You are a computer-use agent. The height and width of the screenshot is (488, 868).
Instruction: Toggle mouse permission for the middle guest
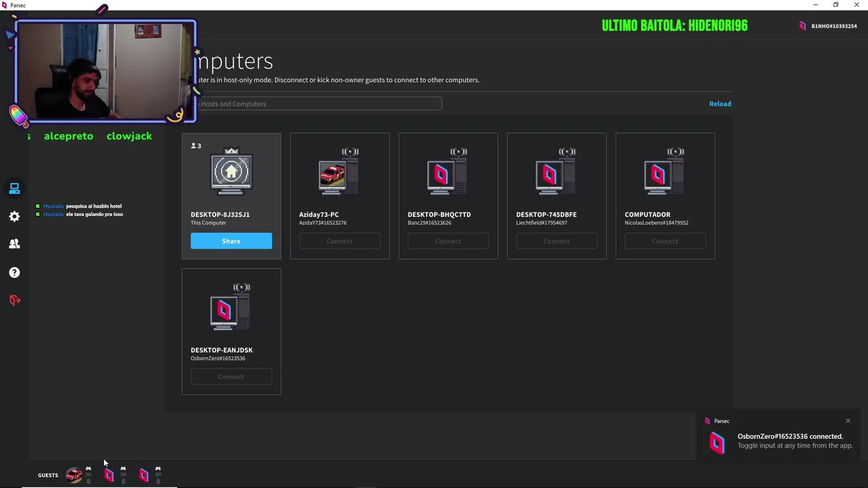click(123, 481)
